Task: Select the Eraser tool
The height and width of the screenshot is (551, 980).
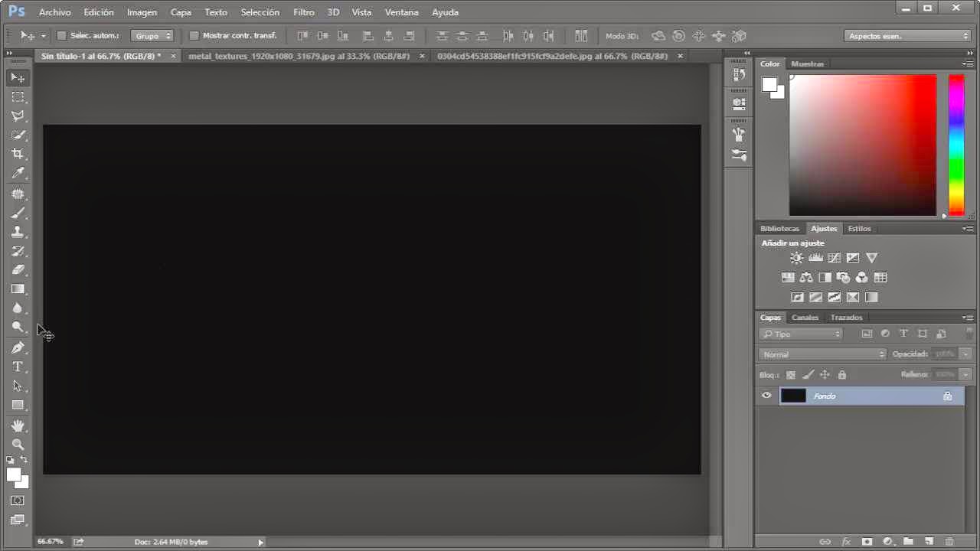Action: [18, 270]
